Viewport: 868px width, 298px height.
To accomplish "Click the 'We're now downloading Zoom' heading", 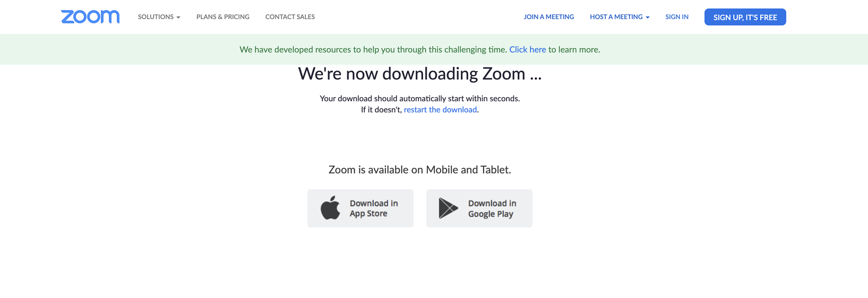I will (x=420, y=74).
